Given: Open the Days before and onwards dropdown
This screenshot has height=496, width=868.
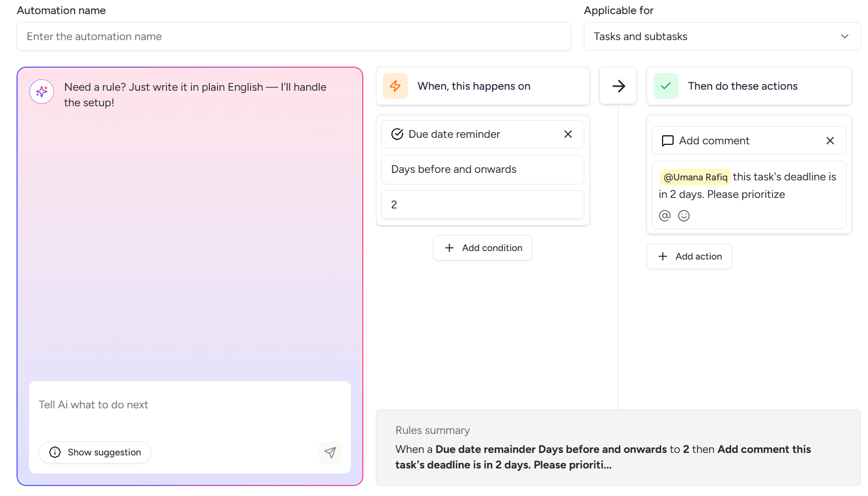Looking at the screenshot, I should coord(482,169).
